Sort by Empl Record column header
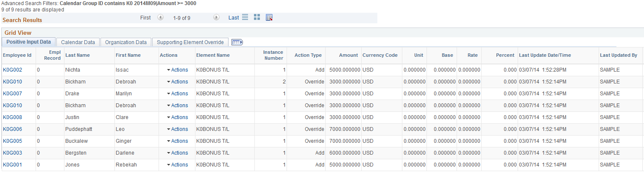 pos(52,55)
